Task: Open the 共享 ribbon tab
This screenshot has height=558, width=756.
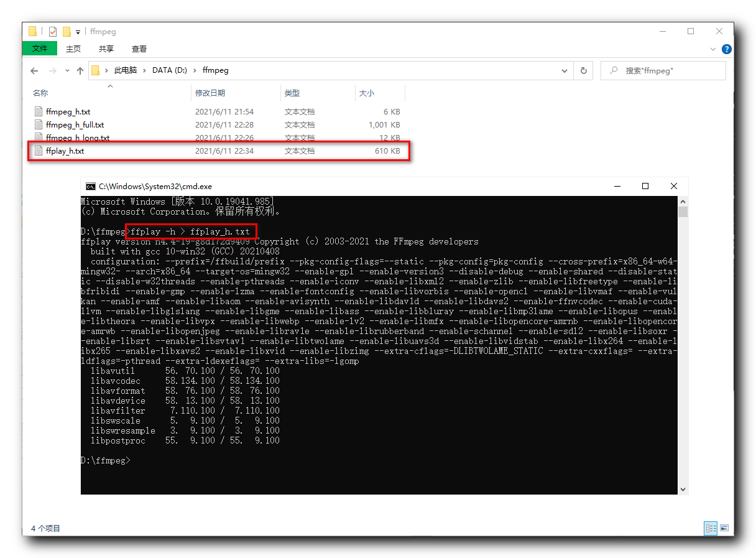Action: [x=106, y=49]
